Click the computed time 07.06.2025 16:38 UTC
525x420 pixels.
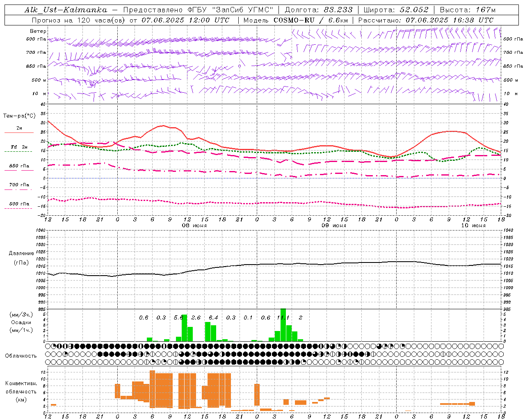[x=450, y=20]
